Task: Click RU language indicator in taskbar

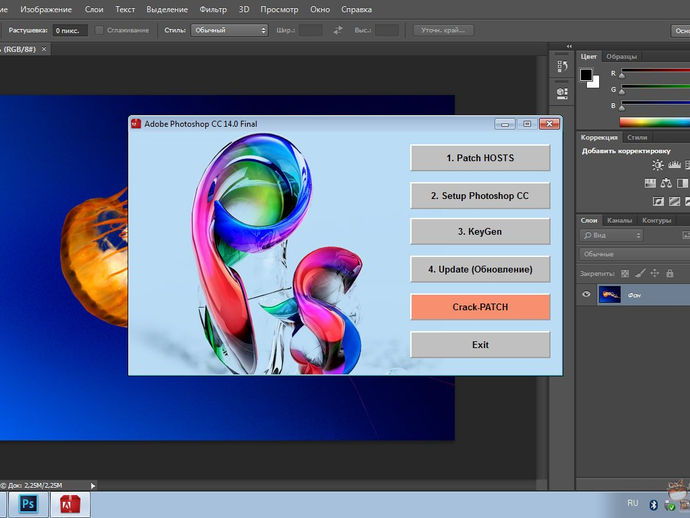Action: coord(633,503)
